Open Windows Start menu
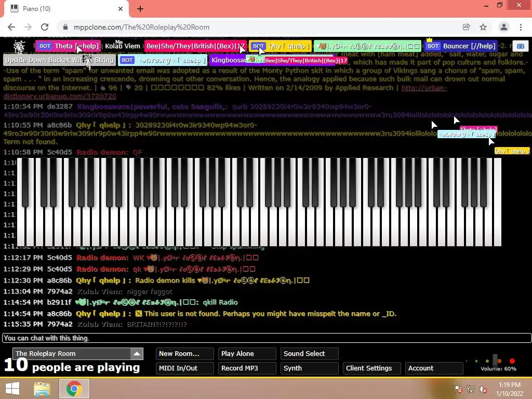This screenshot has height=399, width=532. click(12, 389)
